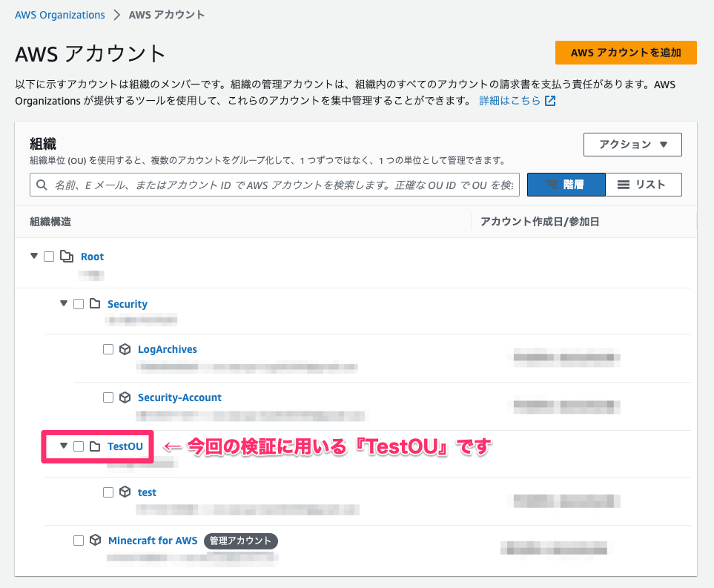This screenshot has height=588, width=714.
Task: Check the LogArchives account checkbox
Action: point(108,349)
